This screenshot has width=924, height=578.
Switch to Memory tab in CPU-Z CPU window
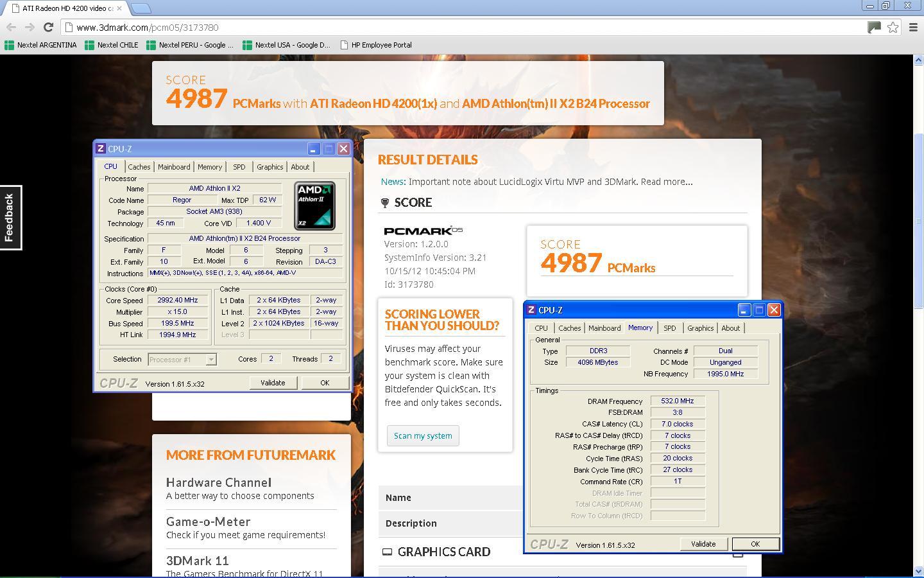click(210, 167)
